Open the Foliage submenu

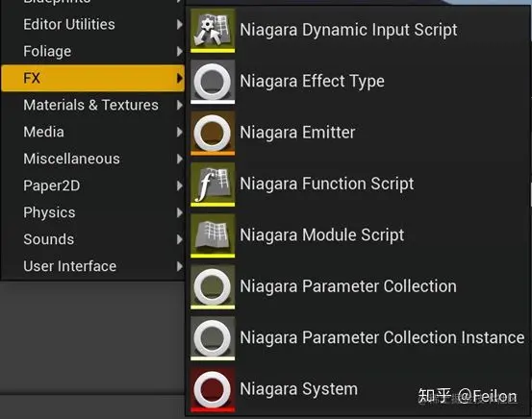(93, 51)
